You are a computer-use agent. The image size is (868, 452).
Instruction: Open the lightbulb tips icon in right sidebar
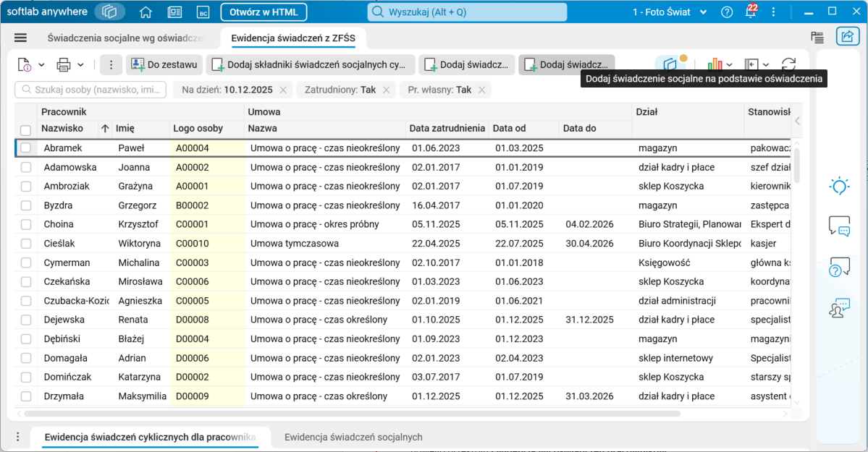coord(839,186)
